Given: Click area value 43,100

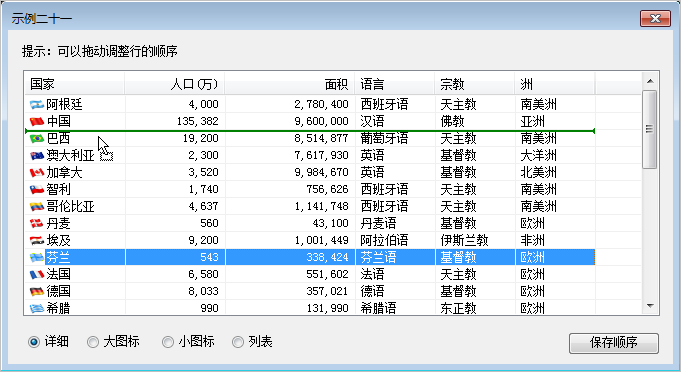Looking at the screenshot, I should tap(331, 224).
